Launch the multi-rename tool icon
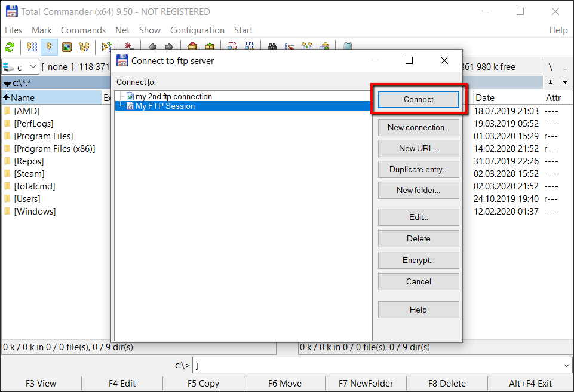The height and width of the screenshot is (392, 574). 290,46
